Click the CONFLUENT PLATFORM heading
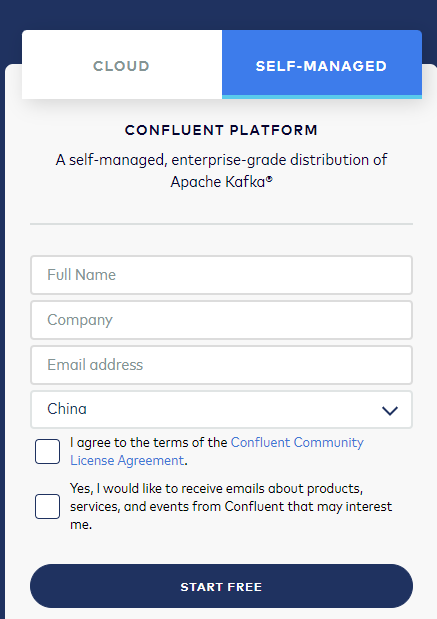Screen dimensions: 437x619 221,130
